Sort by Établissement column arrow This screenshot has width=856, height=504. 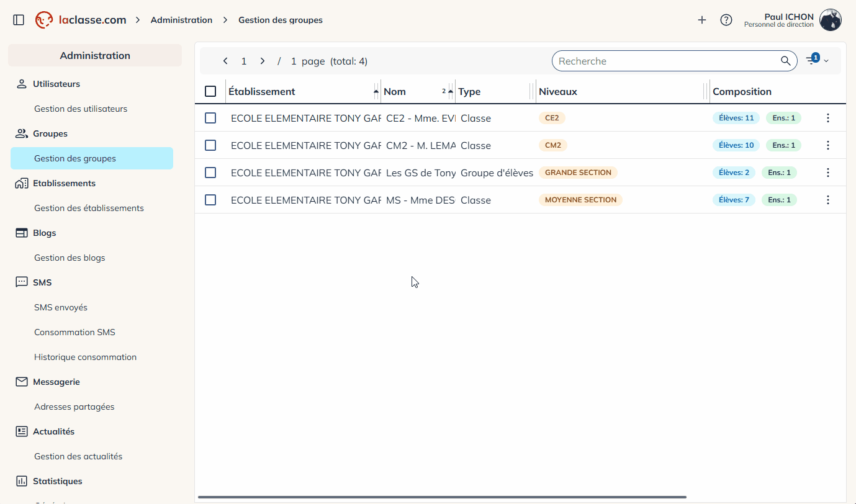376,91
